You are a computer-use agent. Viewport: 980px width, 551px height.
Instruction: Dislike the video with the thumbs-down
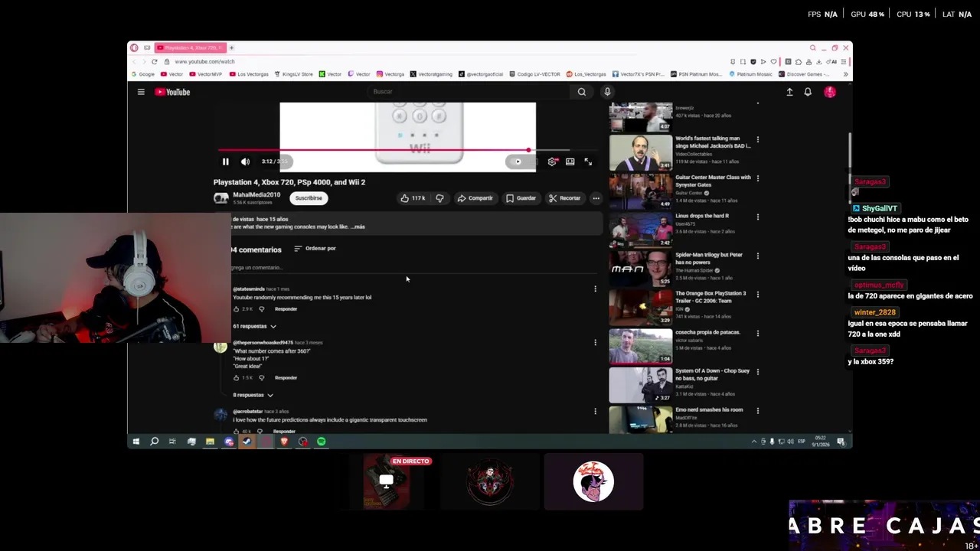(x=439, y=198)
